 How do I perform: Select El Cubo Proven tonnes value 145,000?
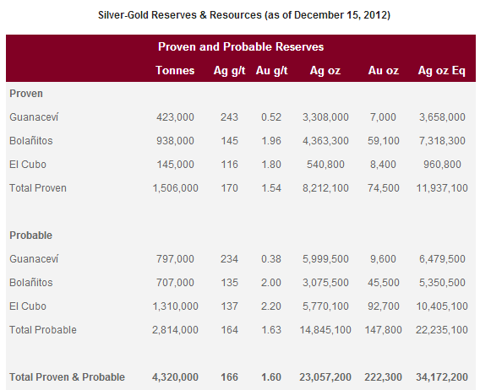pyautogui.click(x=175, y=164)
